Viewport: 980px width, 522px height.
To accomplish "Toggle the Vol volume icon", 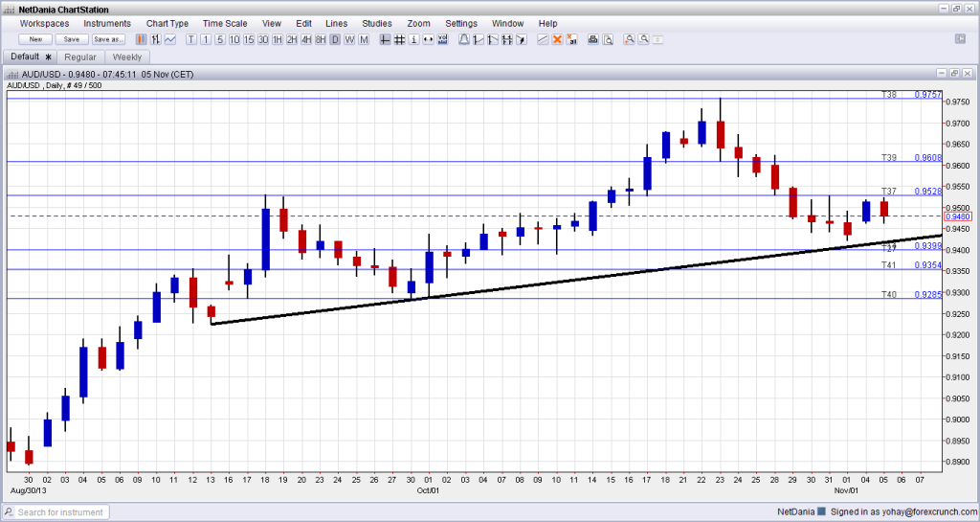I will click(x=442, y=39).
